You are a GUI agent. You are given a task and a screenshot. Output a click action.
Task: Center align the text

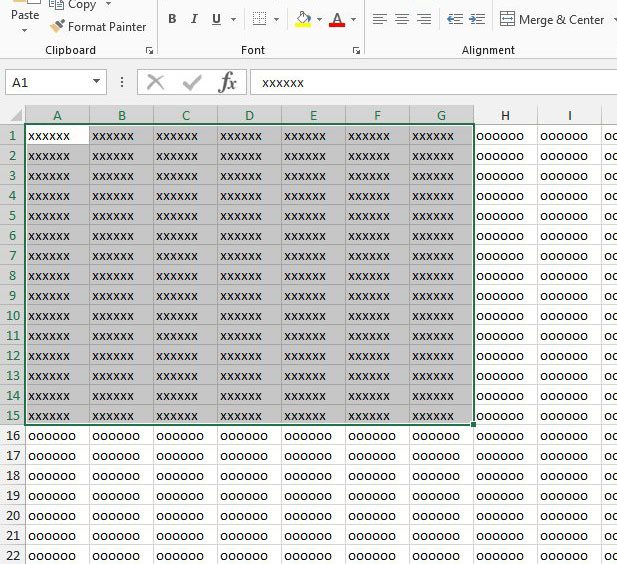click(x=402, y=19)
